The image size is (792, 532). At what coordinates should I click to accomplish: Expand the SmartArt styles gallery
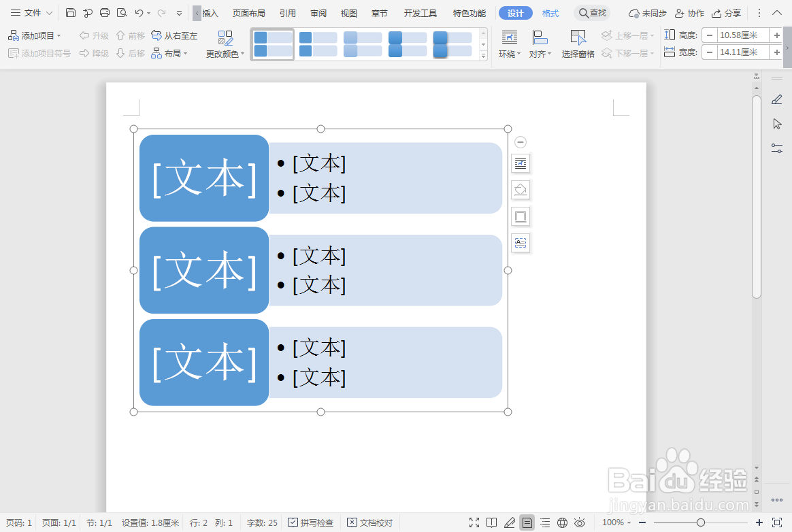(483, 56)
